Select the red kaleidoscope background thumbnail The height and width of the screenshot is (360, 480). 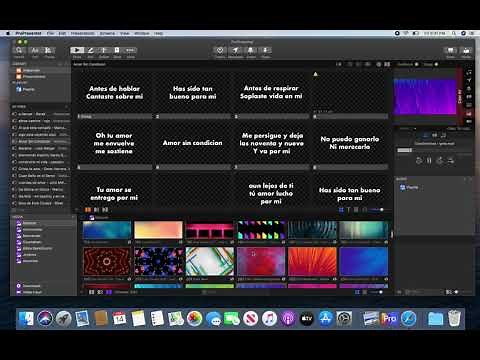107,261
